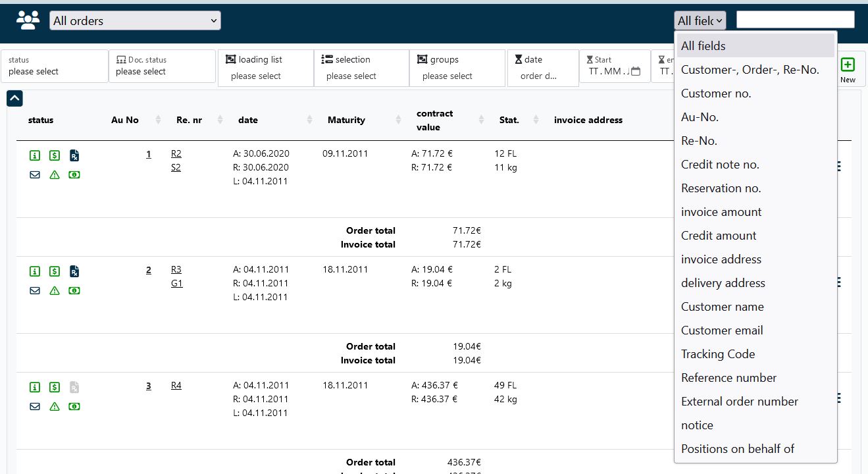Click the search text input field

(x=795, y=20)
